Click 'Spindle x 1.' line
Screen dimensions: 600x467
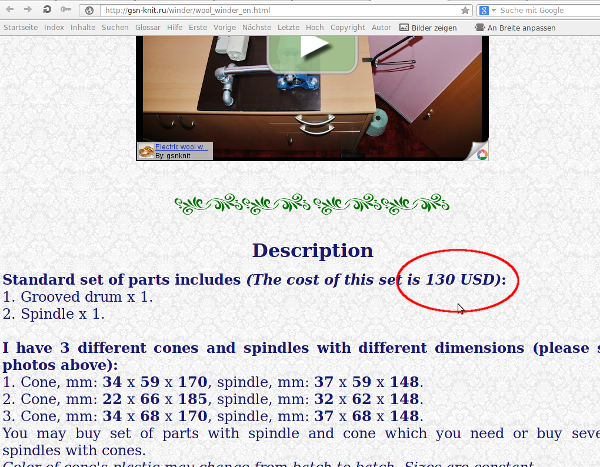54,314
